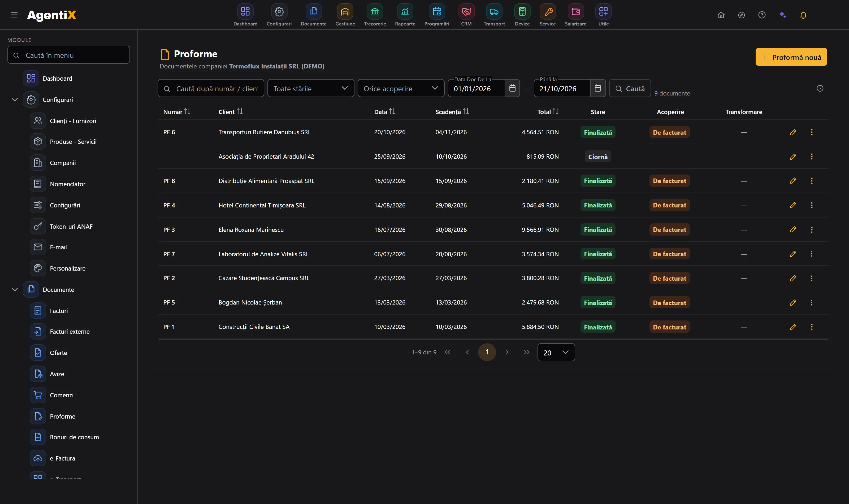Screen dimensions: 849x504
Task: Go to home icon in header
Action: coord(721,15)
